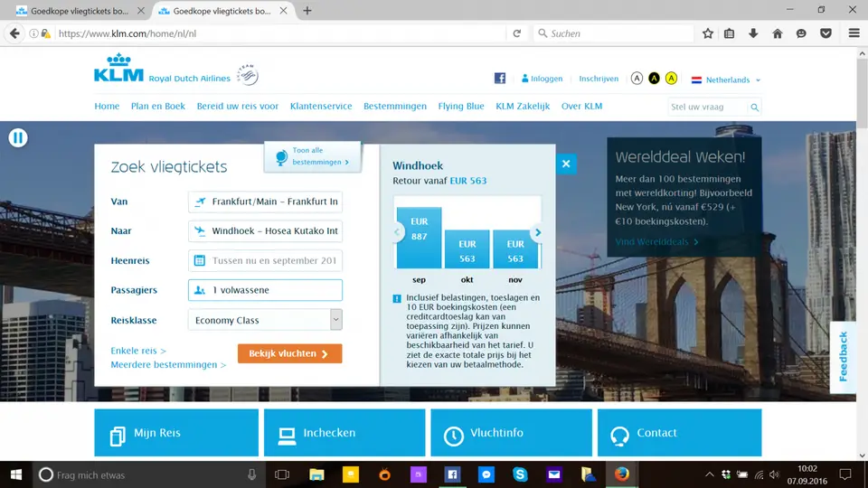The width and height of the screenshot is (868, 488).
Task: Open Bereid uw reis voor menu
Action: pos(238,106)
